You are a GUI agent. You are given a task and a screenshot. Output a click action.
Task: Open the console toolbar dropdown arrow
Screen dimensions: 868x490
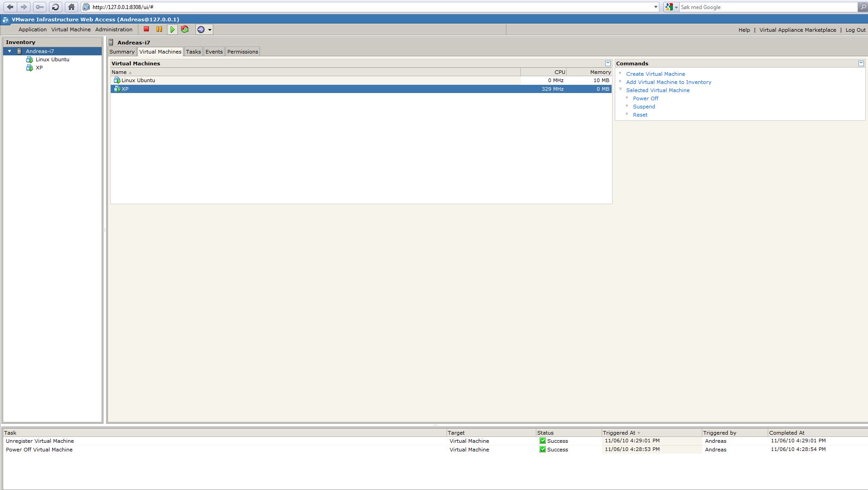210,29
